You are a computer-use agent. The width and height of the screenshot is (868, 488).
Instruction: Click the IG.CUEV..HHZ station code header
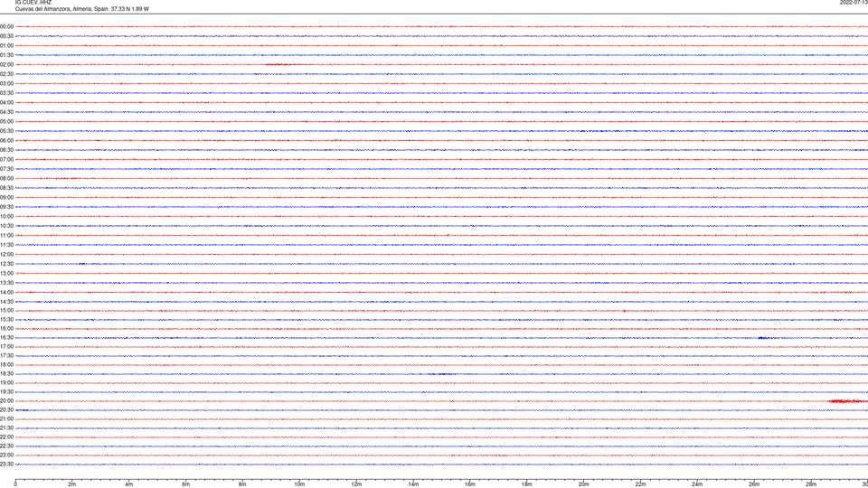[33, 2]
